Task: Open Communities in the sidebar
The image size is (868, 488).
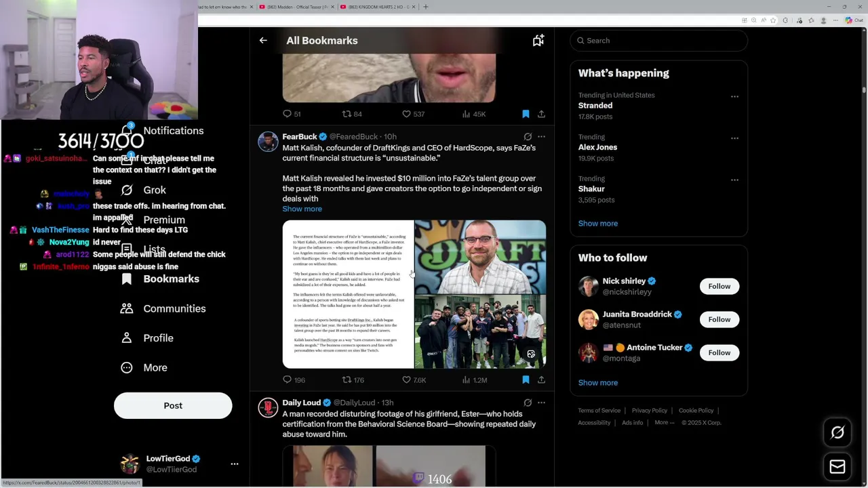Action: [163, 309]
